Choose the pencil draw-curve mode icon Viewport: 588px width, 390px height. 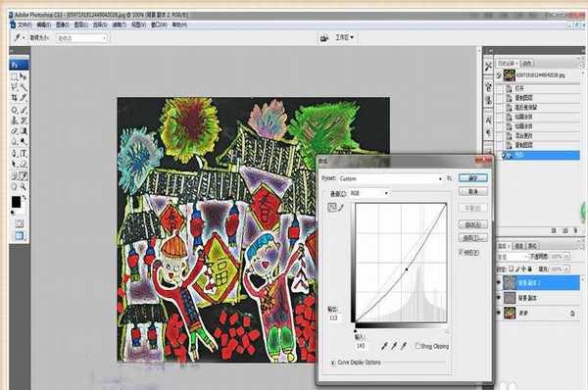(341, 208)
